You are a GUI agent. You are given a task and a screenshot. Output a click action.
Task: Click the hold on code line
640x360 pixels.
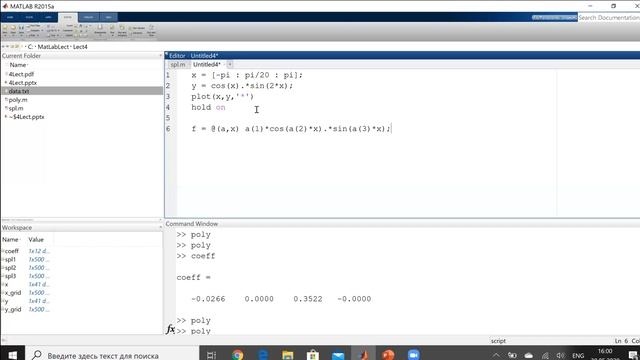pos(208,107)
